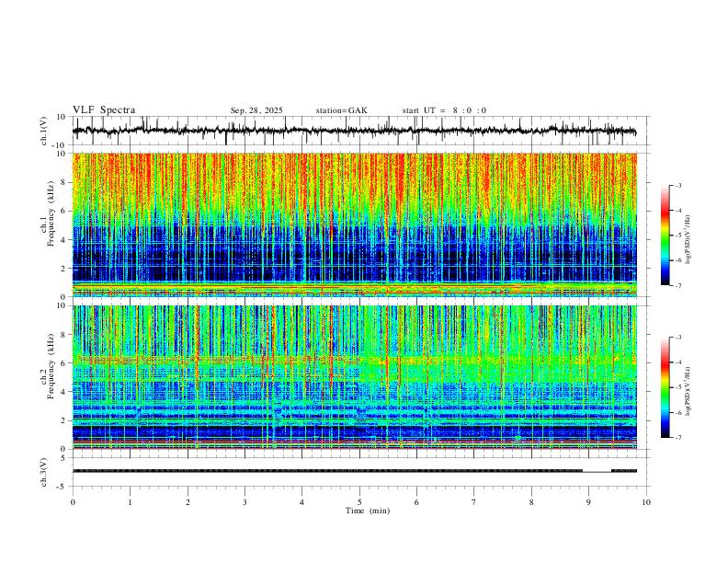Click the "Time (min)" axis label
Viewport: 728px width, 563px height.
point(368,511)
